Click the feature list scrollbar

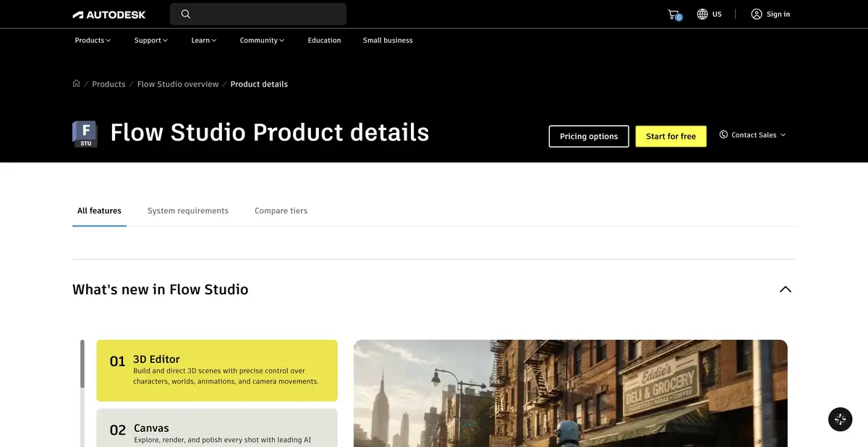click(x=82, y=364)
